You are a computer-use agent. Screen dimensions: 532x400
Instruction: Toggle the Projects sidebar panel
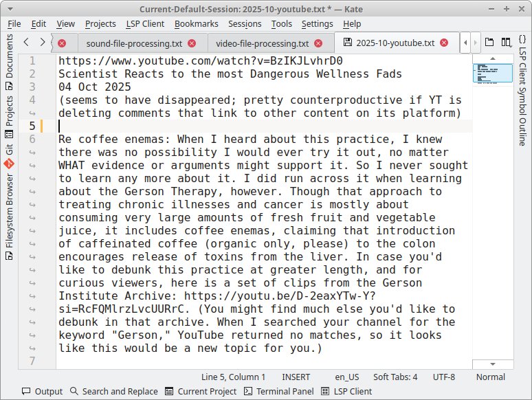9,117
